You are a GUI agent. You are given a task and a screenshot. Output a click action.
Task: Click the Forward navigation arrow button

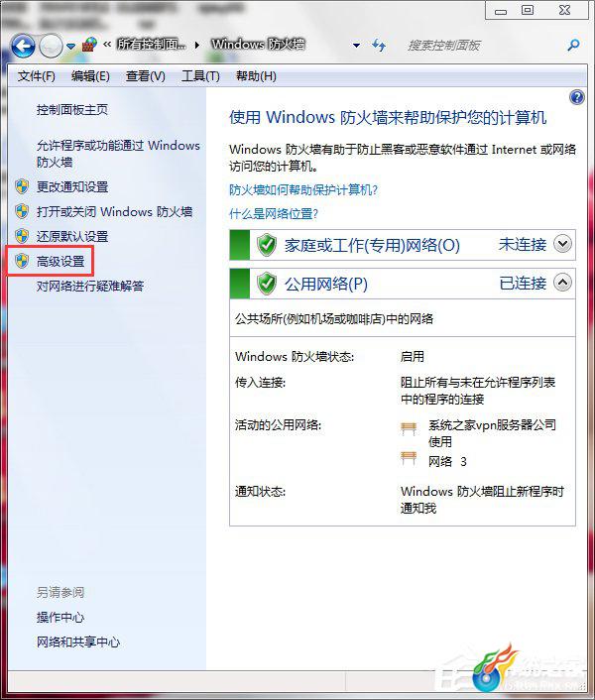point(51,46)
